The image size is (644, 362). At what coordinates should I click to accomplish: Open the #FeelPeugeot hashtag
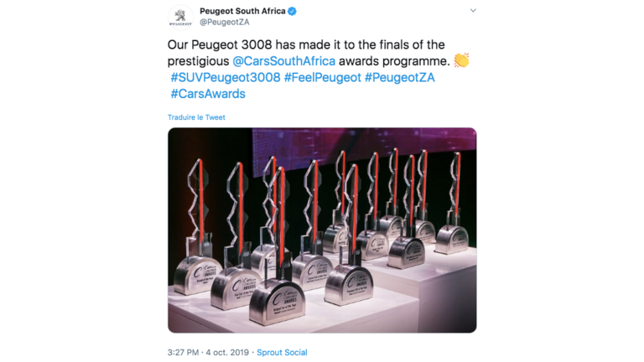[322, 77]
